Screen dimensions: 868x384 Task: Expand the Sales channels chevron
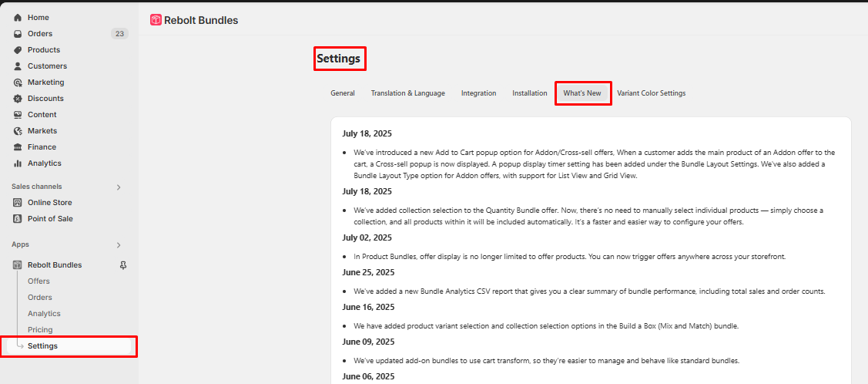coord(119,187)
